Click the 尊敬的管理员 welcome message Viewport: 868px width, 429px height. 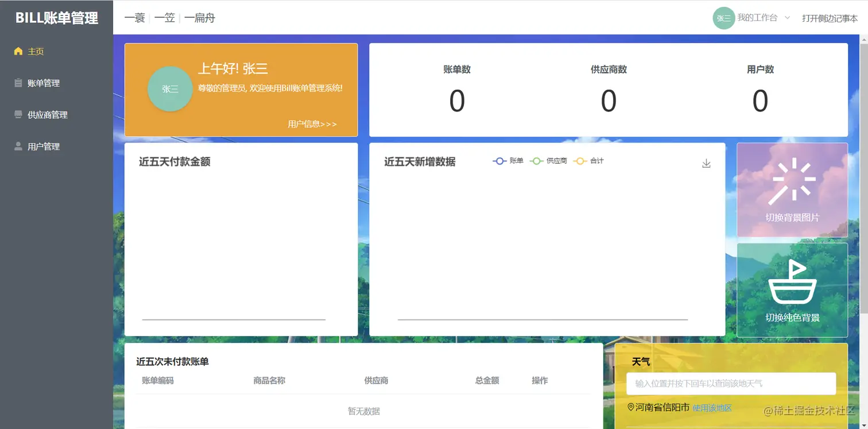(270, 88)
